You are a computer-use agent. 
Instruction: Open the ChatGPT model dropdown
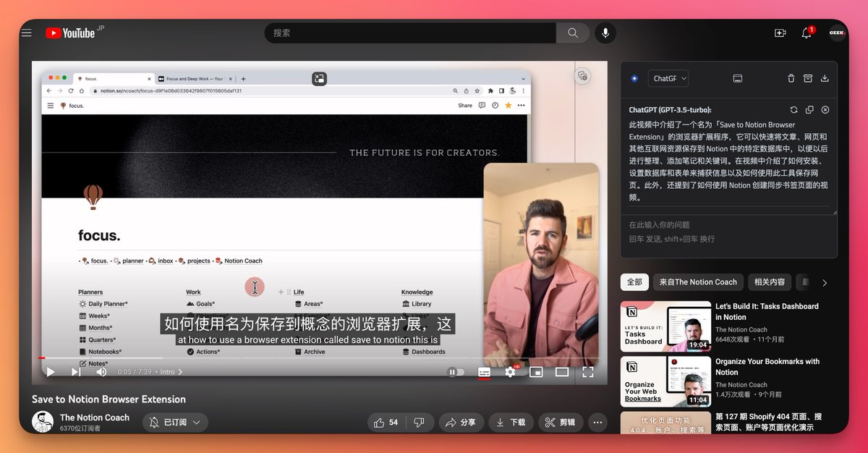point(668,78)
